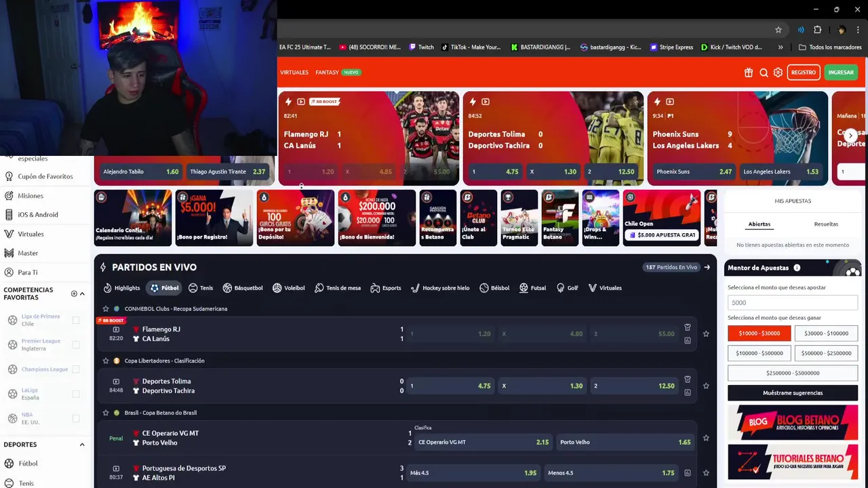Viewport: 868px width, 488px height.
Task: Click Muéstrame sugerencias button
Action: pos(793,393)
